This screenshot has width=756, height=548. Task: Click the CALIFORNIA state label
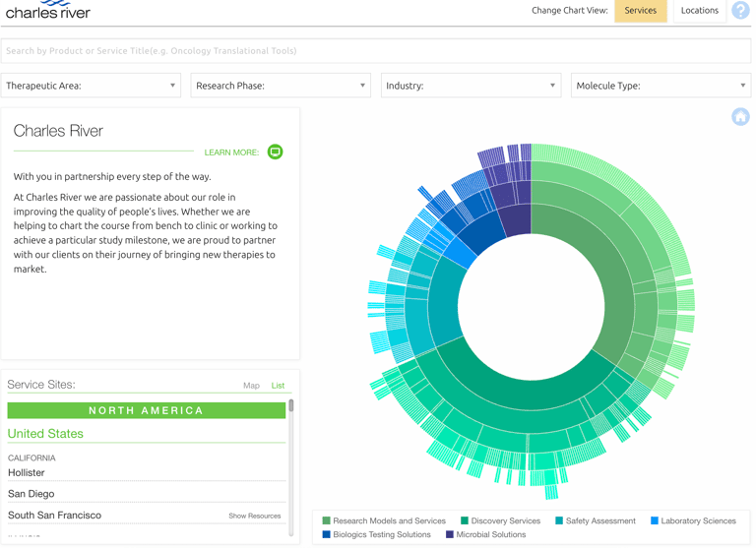(x=31, y=457)
